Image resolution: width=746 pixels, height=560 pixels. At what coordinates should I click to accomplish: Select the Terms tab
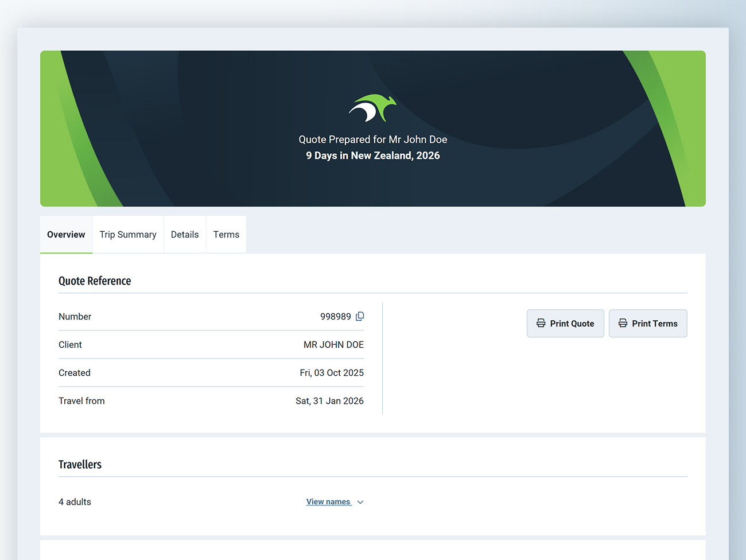pyautogui.click(x=226, y=235)
